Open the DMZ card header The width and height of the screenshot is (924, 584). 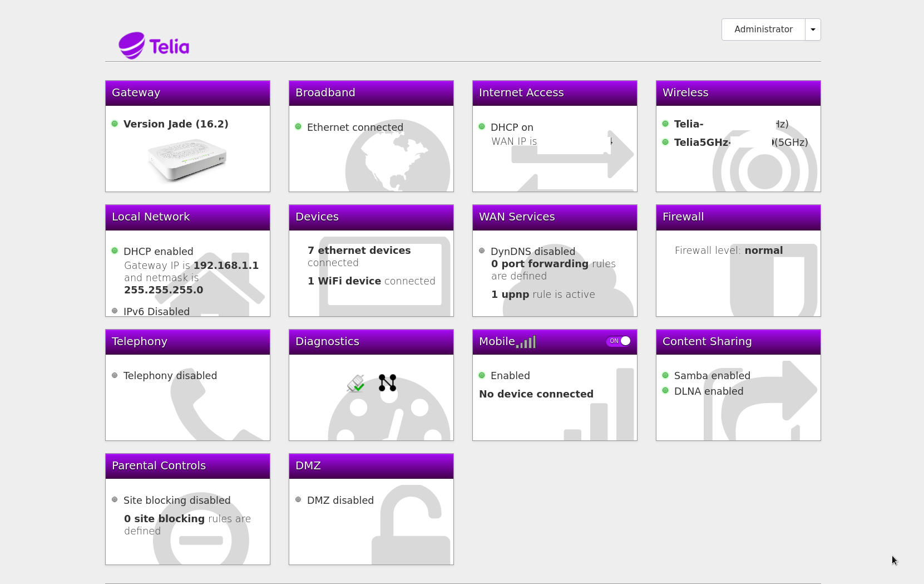(x=371, y=466)
